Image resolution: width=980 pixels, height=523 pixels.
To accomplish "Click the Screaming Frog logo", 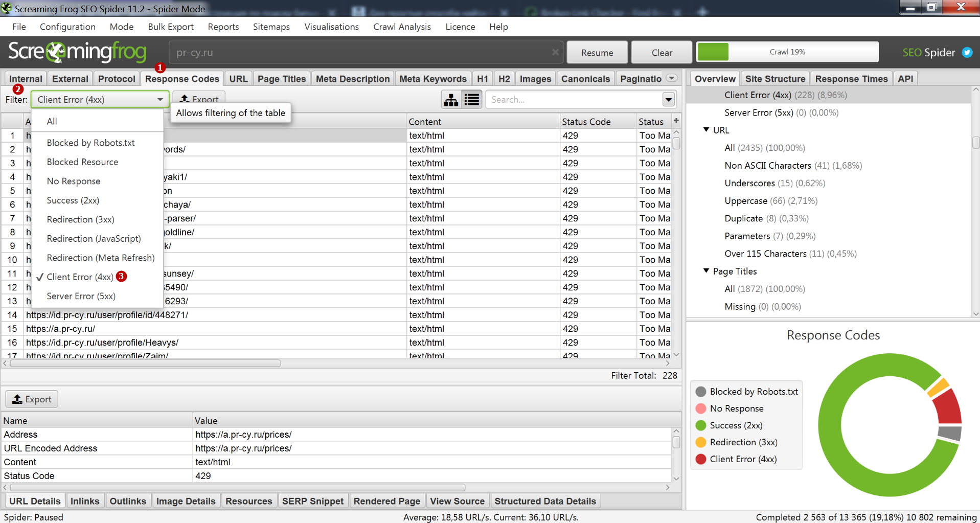I will [78, 52].
